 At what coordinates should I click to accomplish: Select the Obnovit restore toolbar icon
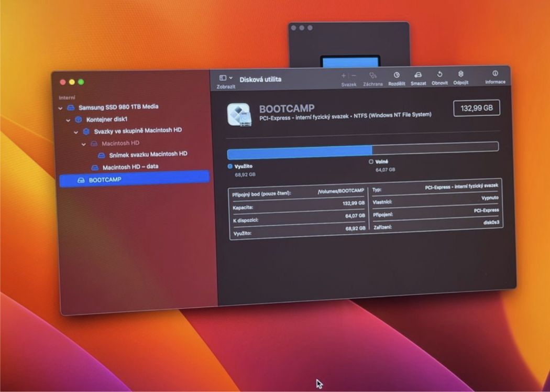click(439, 74)
